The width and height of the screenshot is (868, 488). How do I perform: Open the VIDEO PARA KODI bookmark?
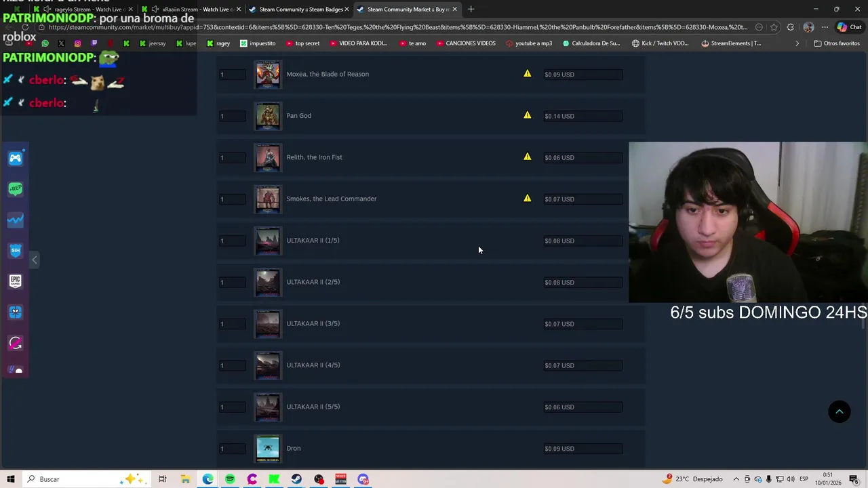[358, 43]
